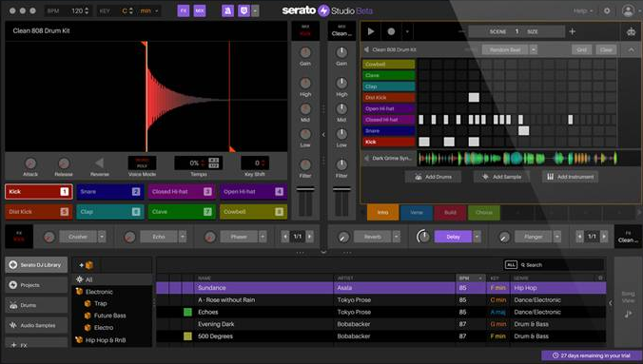This screenshot has height=364, width=643.
Task: Switch to the Intro scene
Action: point(382,212)
